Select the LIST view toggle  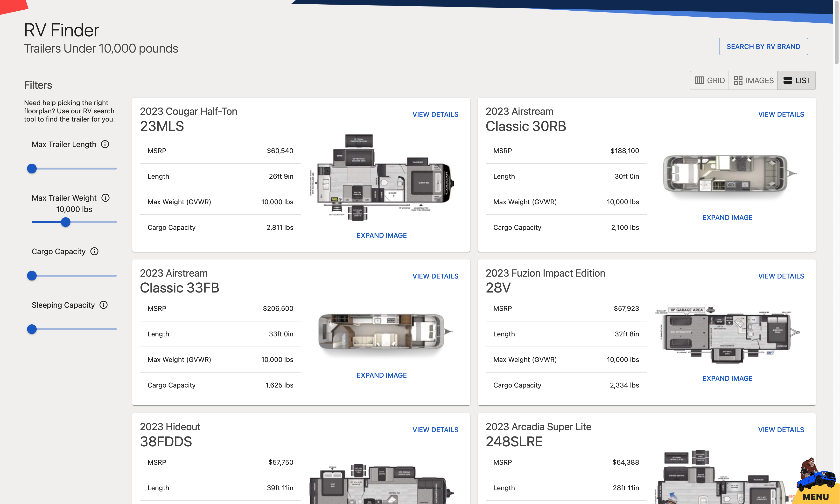(797, 81)
